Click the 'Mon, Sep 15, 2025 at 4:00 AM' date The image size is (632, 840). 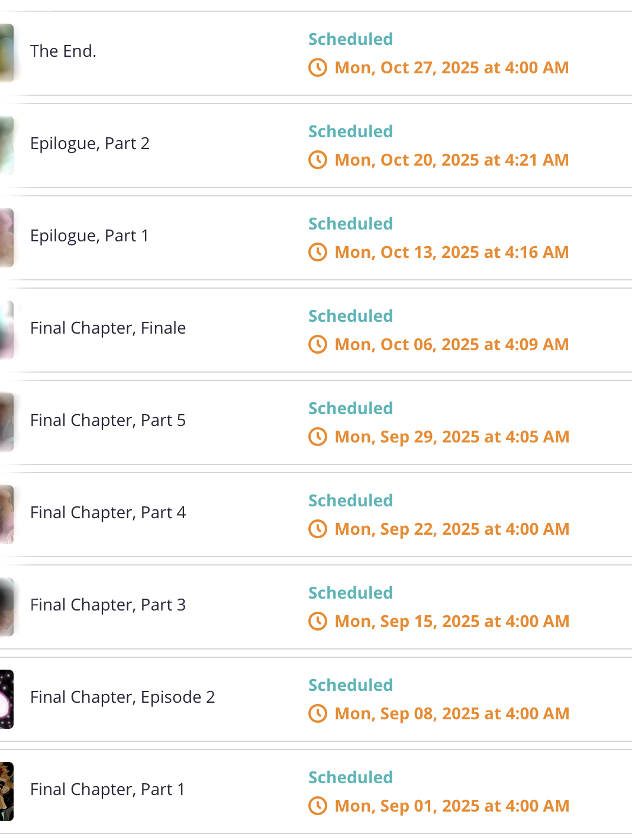(x=452, y=621)
